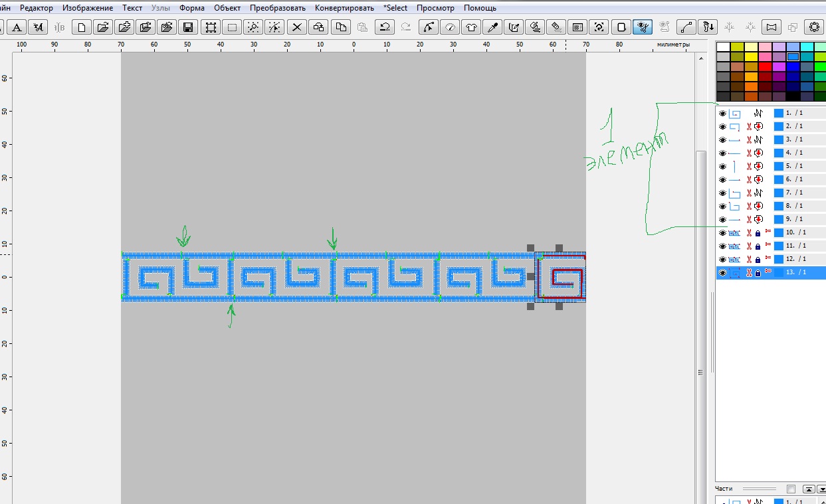Click the bow-tie shaped toolbar icon
The height and width of the screenshot is (504, 826).
pyautogui.click(x=772, y=27)
